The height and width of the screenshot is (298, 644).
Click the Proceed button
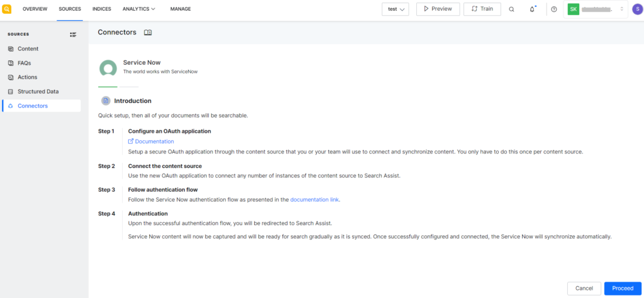coord(623,289)
